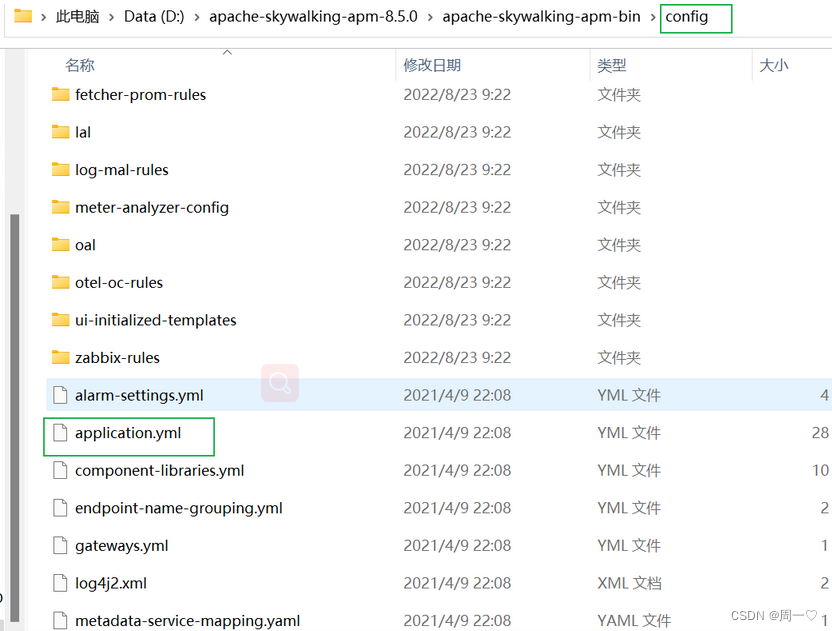Go to 此电脑 in the breadcrumb
Image resolution: width=832 pixels, height=631 pixels.
point(77,17)
